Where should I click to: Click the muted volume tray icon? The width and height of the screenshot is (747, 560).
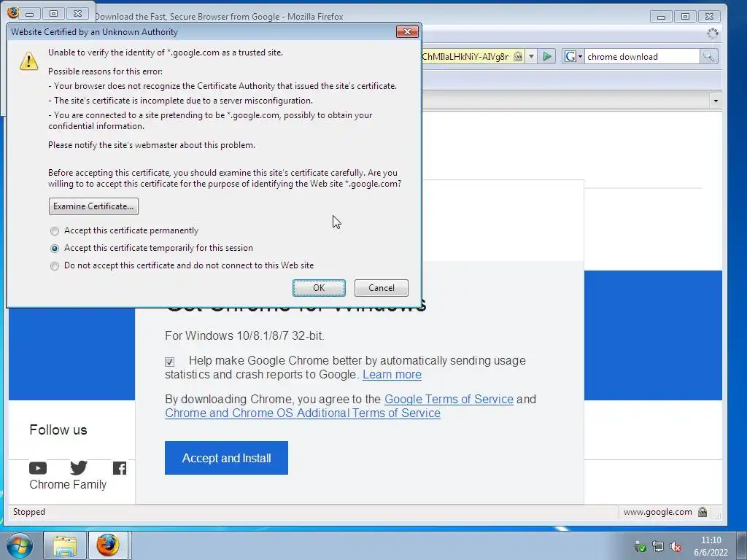pos(675,547)
